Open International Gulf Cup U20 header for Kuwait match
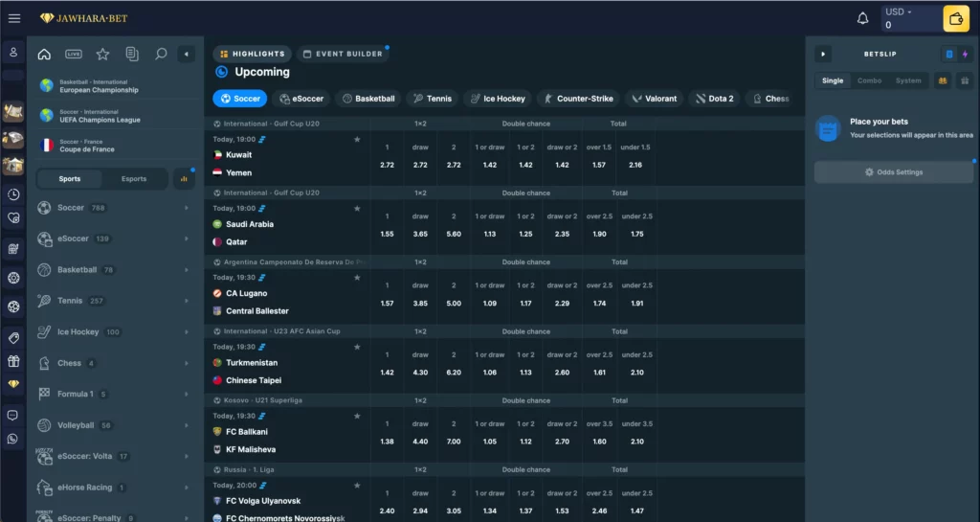Screen dimensions: 980x522 click(271, 124)
